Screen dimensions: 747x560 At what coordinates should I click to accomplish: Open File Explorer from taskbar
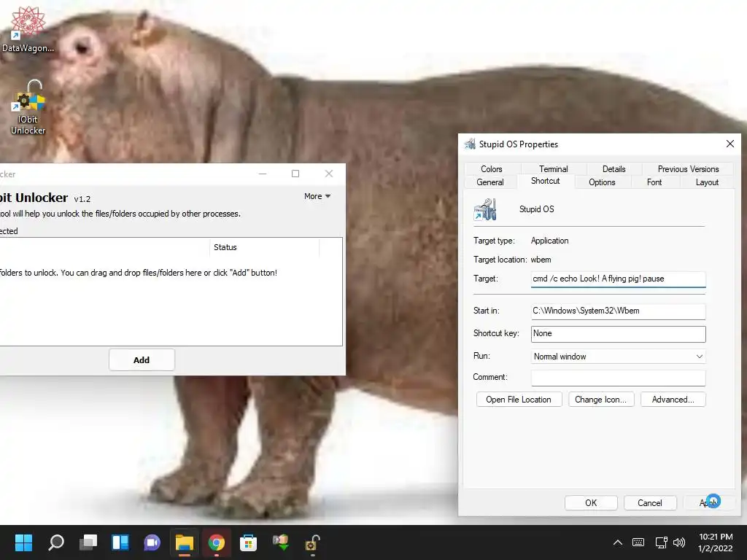[185, 542]
